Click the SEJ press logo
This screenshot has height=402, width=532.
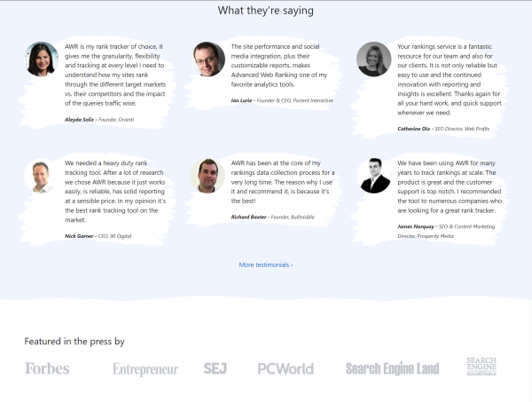coord(215,368)
